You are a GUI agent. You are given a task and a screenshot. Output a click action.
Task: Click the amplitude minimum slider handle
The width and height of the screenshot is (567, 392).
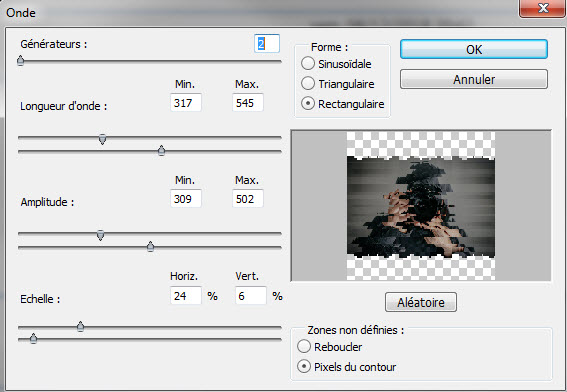click(101, 235)
